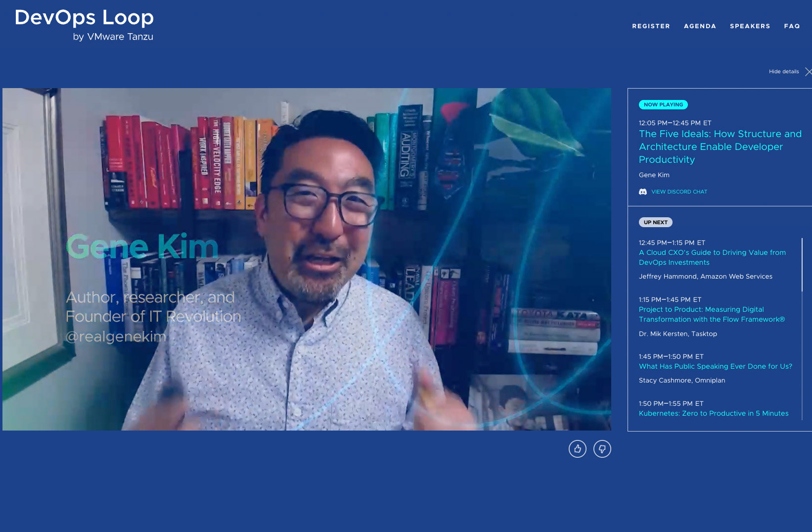812x532 pixels.
Task: Click the 1:50 PM–1:55 PM ET time
Action: coord(671,403)
